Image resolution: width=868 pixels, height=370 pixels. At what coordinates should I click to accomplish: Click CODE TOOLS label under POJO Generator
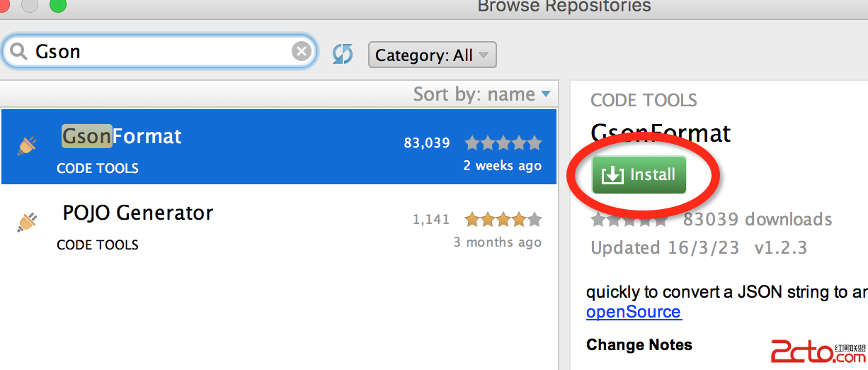coord(98,245)
